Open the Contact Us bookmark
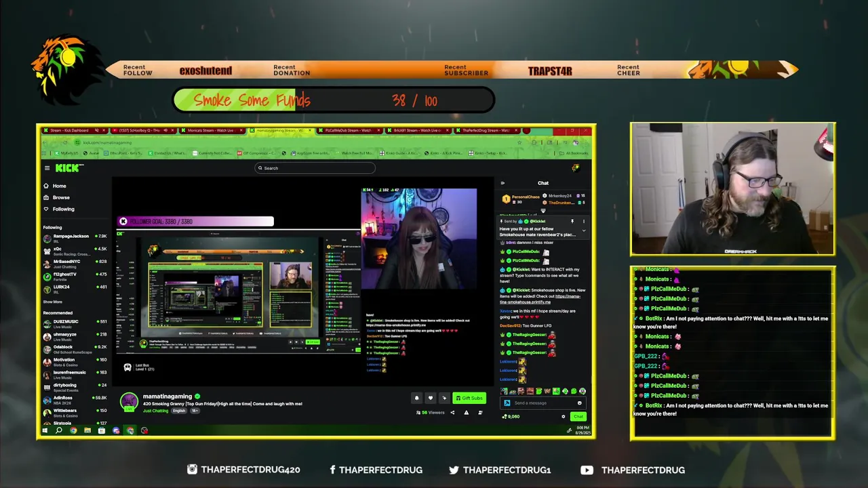Viewport: 868px width, 488px height. tap(167, 153)
